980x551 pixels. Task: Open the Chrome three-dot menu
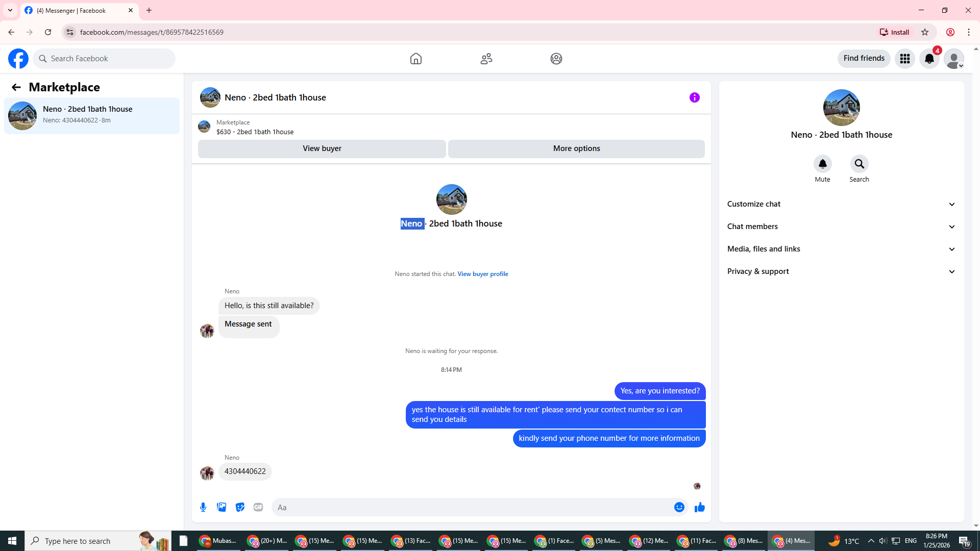click(969, 32)
